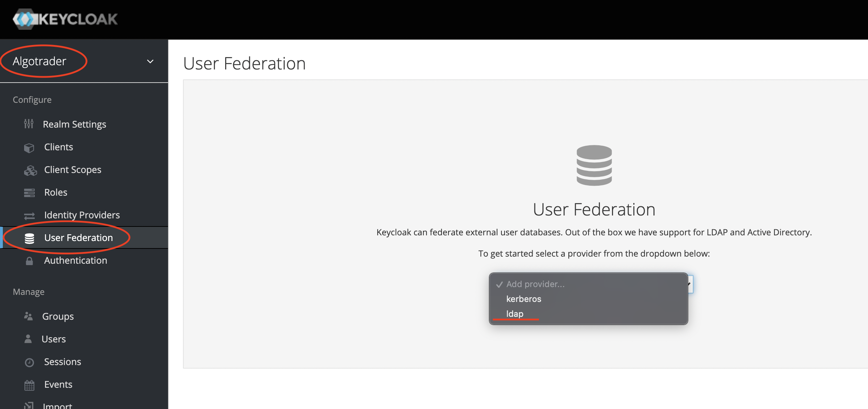Expand the Algotrader realm chevron

150,61
